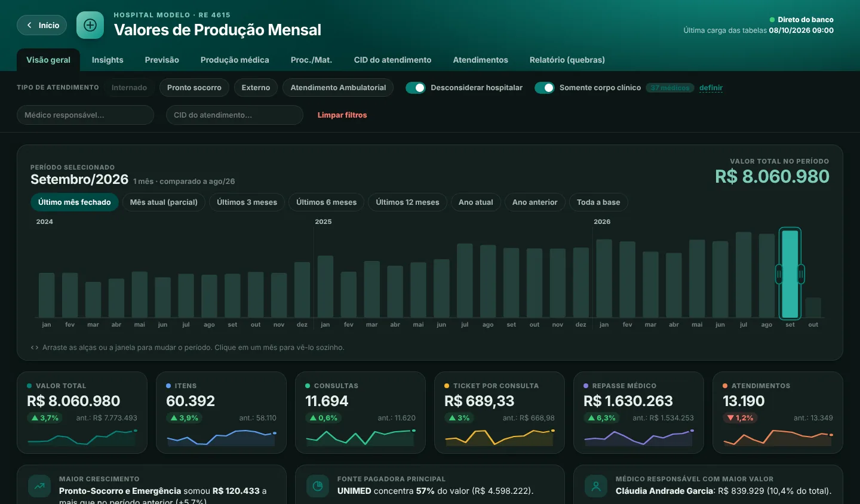Image resolution: width=860 pixels, height=504 pixels.
Task: Click the Repasse Médico KPI card
Action: click(638, 413)
